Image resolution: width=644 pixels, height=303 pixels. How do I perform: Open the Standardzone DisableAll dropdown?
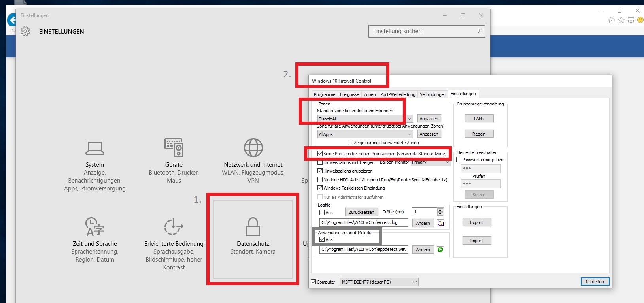tap(365, 119)
